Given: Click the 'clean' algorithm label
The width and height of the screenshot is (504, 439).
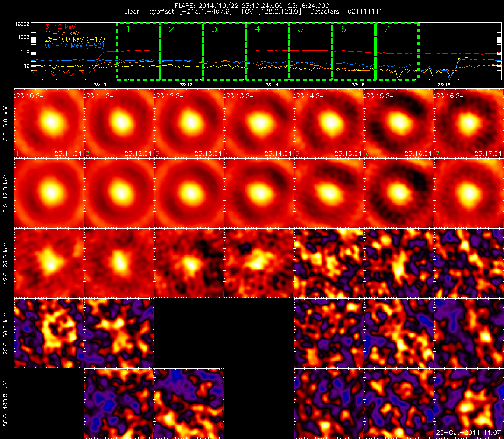Looking at the screenshot, I should pos(132,12).
